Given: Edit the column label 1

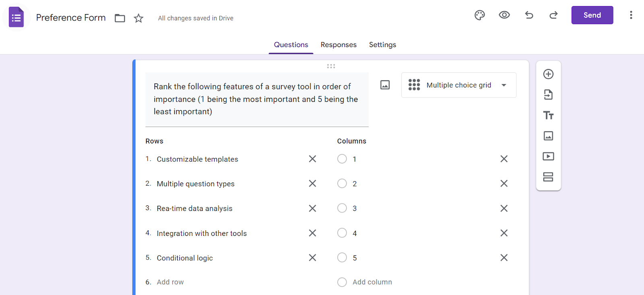Looking at the screenshot, I should point(355,159).
